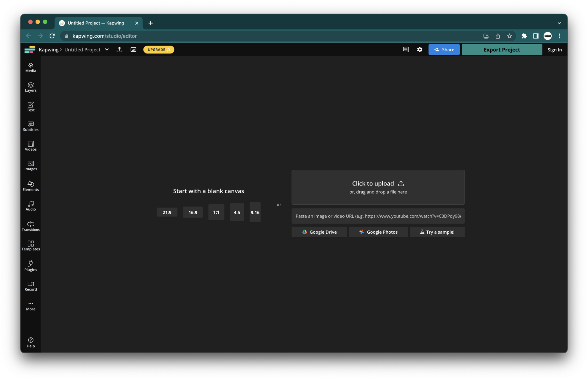588x380 pixels.
Task: Select the 16:9 blank canvas ratio
Action: [193, 212]
